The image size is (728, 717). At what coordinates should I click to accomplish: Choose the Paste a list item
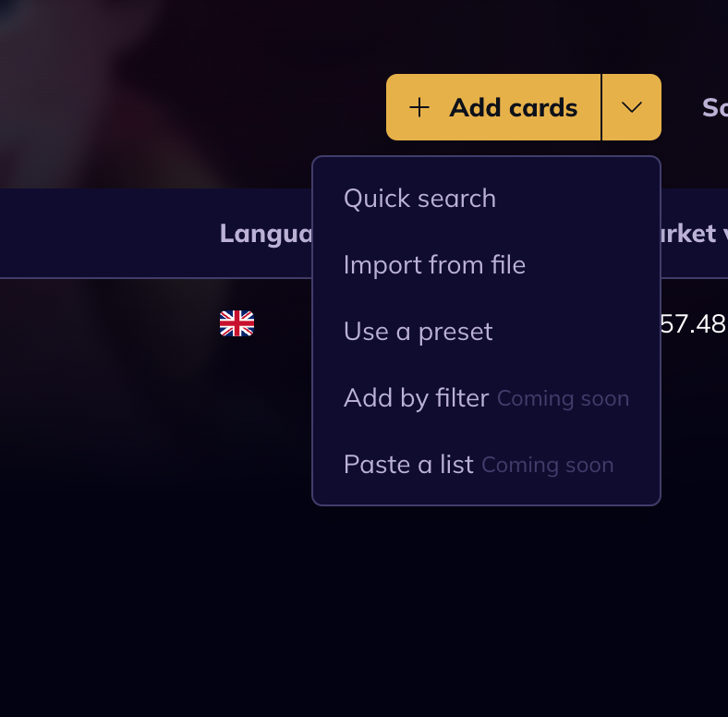click(408, 465)
